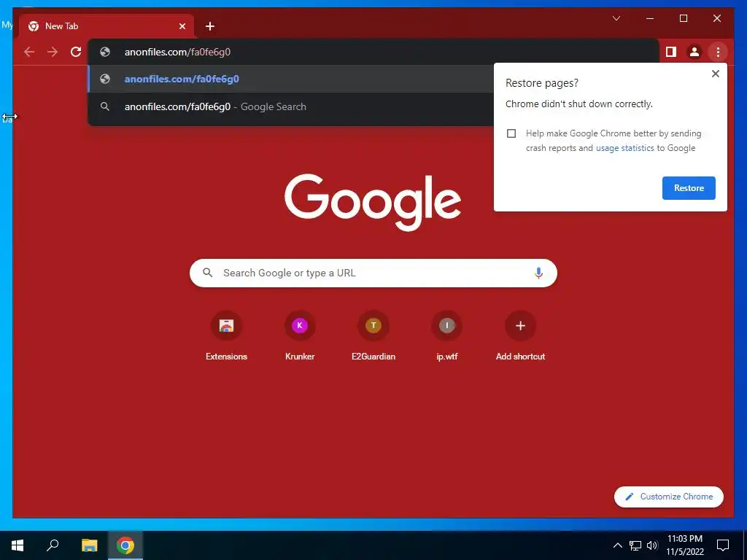Click the Restore button
The image size is (747, 560).
coord(689,188)
